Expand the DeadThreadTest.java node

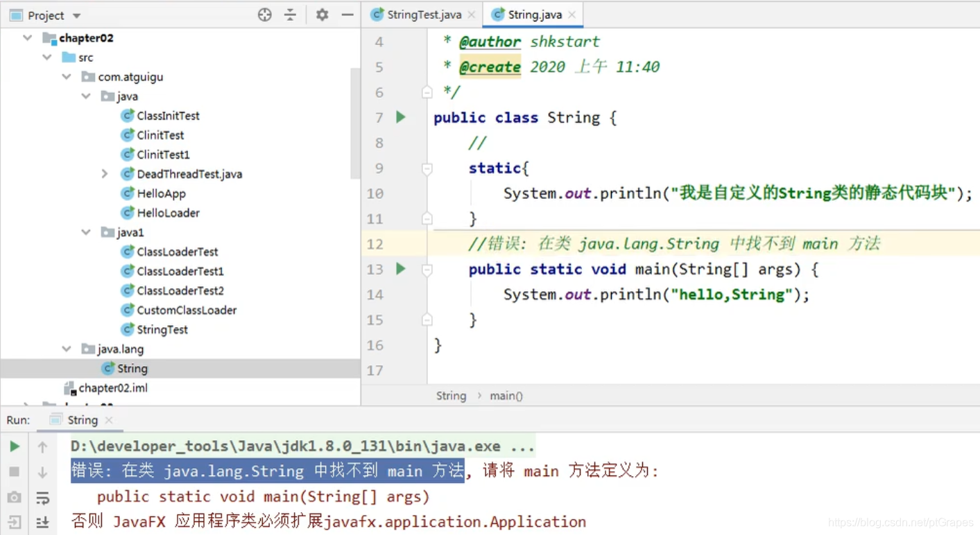click(105, 174)
